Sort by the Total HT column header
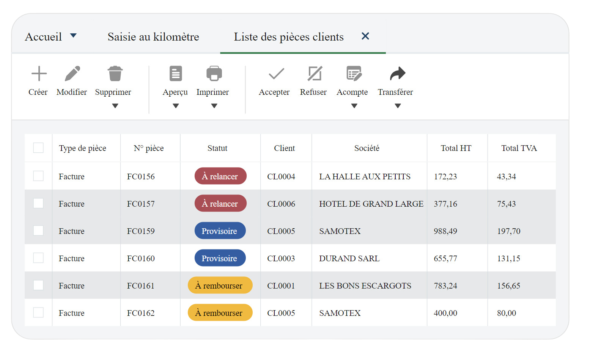This screenshot has width=593, height=364. tap(456, 148)
